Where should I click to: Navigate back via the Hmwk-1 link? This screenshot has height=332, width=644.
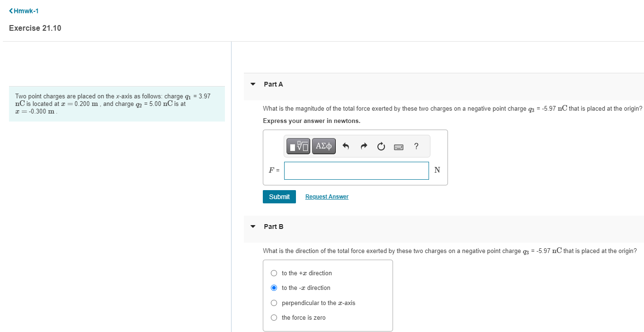click(x=26, y=10)
